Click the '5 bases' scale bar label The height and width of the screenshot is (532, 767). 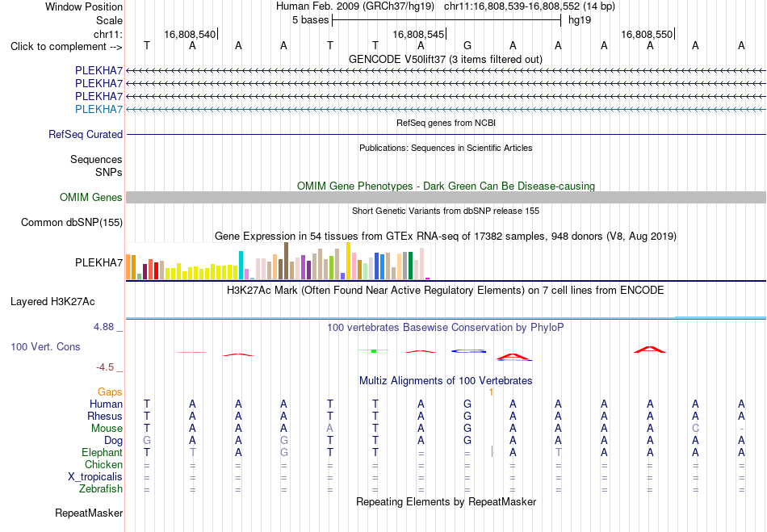coord(311,20)
